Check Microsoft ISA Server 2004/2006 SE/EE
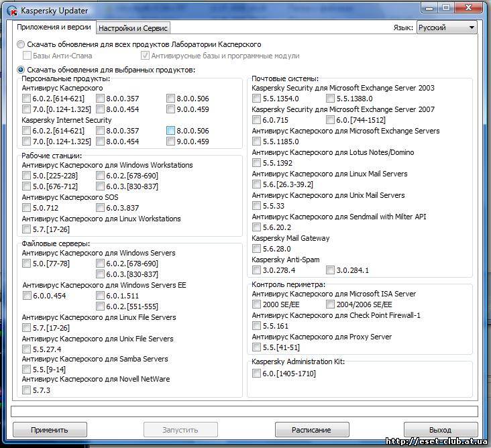Viewport: 491px width, 448px height. (330, 304)
